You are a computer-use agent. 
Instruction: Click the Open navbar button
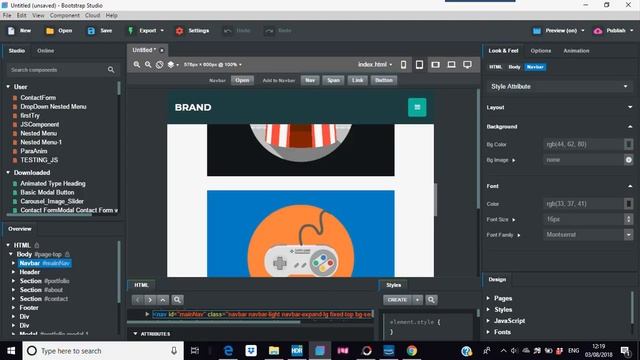pos(242,80)
